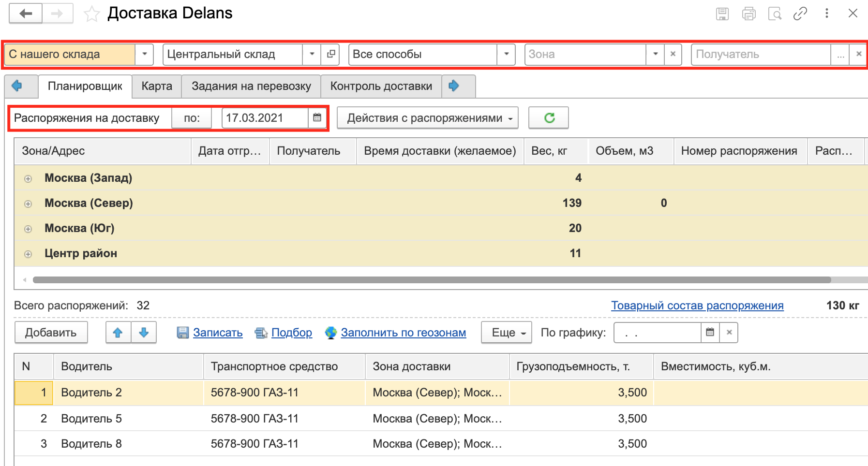This screenshot has width=868, height=466.
Task: Click the Зона доставки column header
Action: coord(437,366)
